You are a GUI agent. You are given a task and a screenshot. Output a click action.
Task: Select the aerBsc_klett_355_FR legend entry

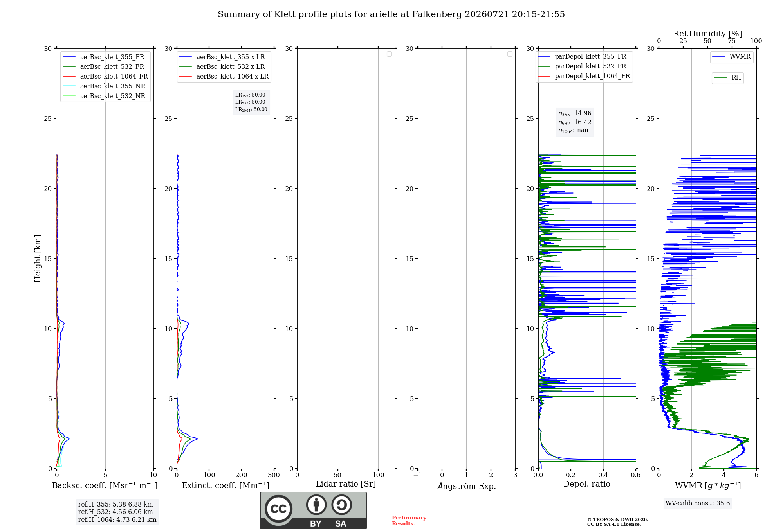coord(104,57)
